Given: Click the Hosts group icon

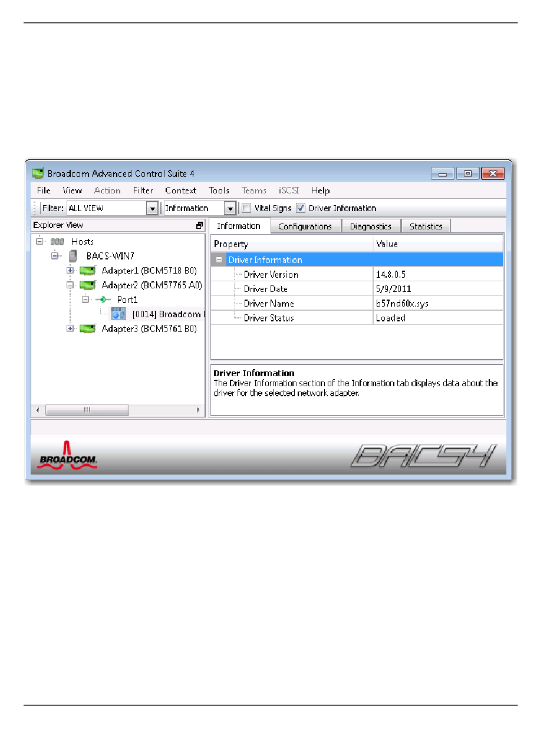Looking at the screenshot, I should point(57,242).
